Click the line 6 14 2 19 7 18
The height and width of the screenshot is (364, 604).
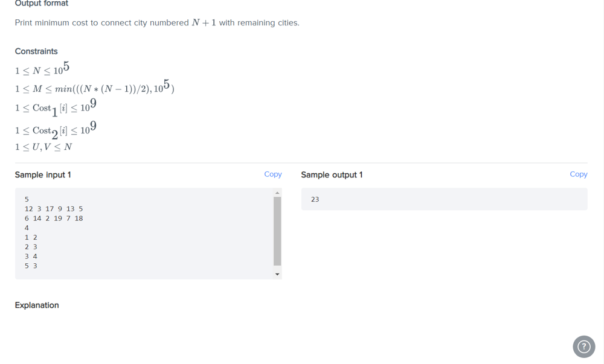54,219
